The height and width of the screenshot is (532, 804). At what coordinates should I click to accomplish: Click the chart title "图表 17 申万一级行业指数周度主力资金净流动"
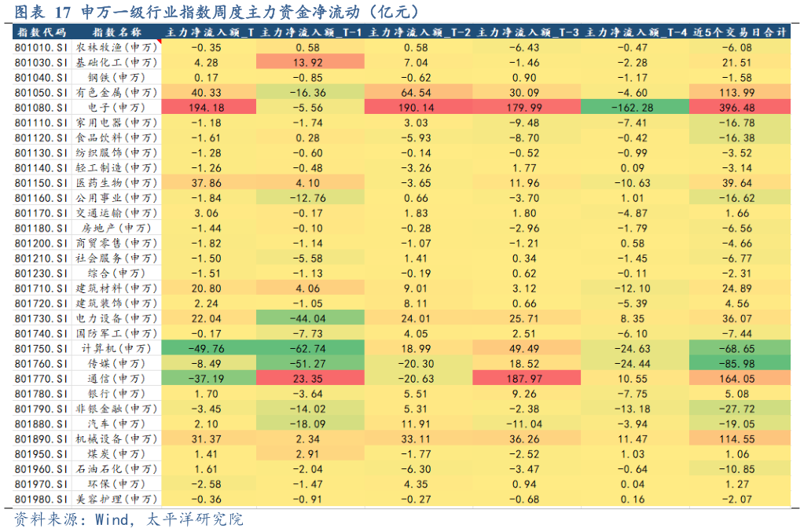click(216, 12)
